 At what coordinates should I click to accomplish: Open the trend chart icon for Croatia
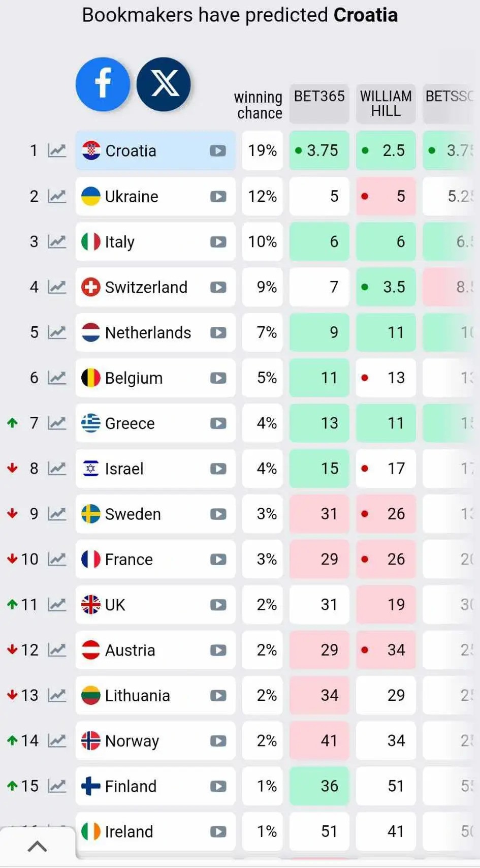click(57, 150)
